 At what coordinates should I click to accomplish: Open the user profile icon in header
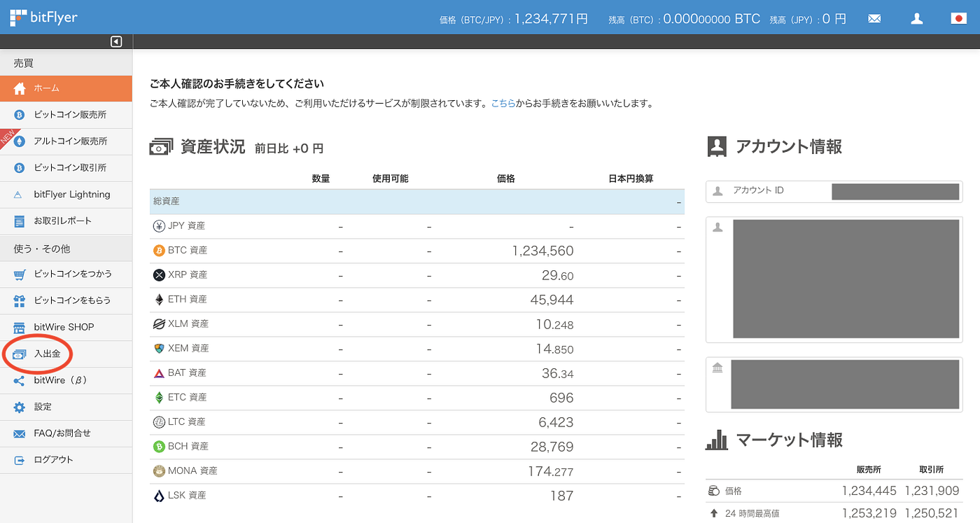point(917,19)
